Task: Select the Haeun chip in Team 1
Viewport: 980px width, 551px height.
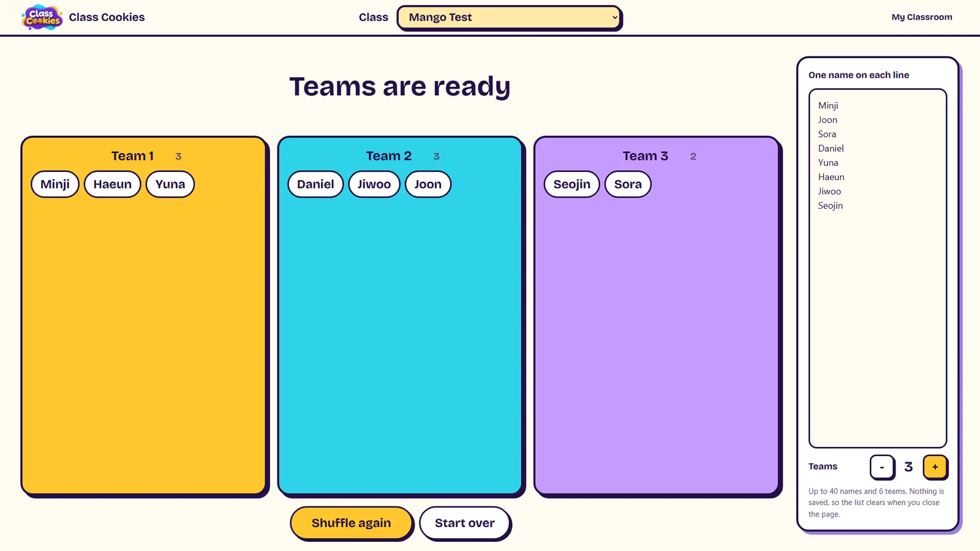Action: (113, 184)
